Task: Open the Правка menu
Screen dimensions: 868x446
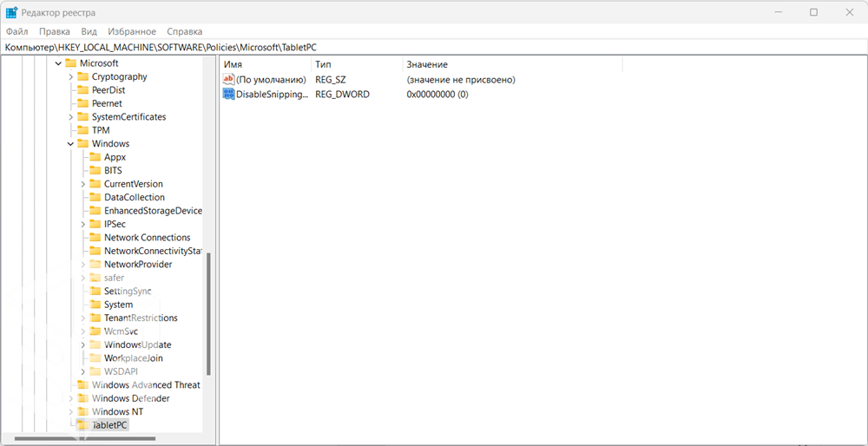Action: pos(54,31)
